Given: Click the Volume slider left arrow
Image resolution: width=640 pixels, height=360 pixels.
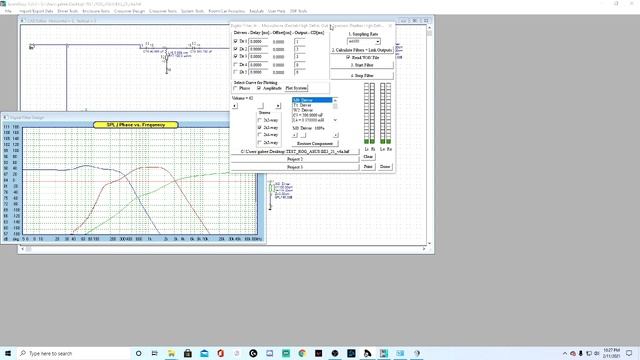Looking at the screenshot, I should tap(234, 106).
